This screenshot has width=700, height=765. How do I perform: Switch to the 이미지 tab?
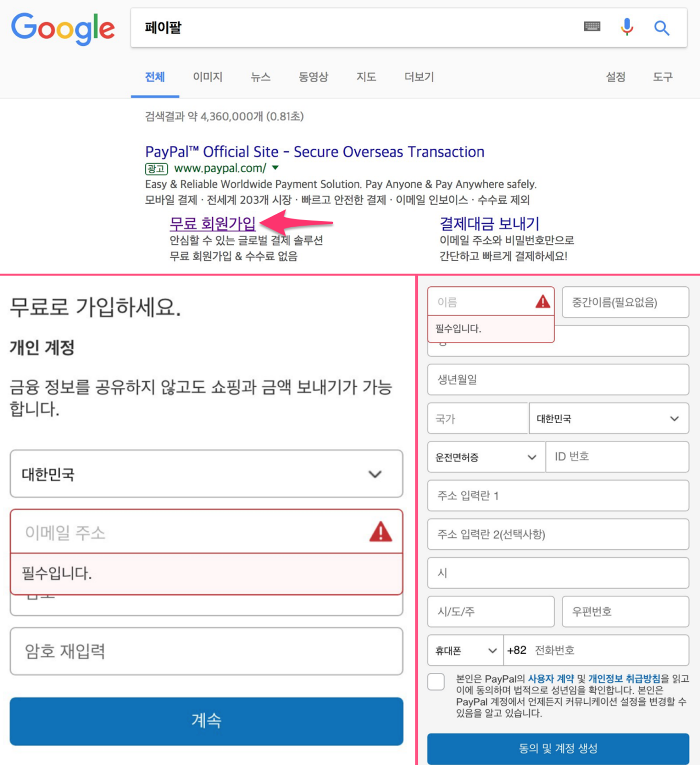208,77
